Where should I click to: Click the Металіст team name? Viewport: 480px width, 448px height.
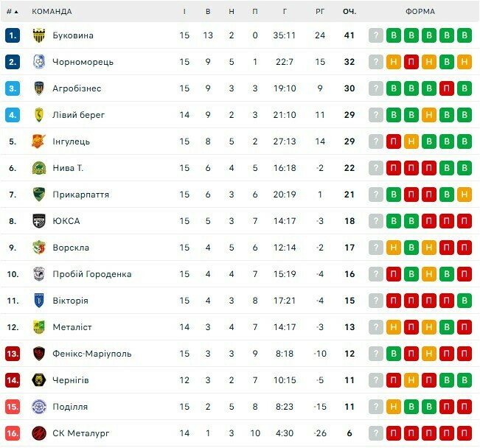(x=72, y=327)
